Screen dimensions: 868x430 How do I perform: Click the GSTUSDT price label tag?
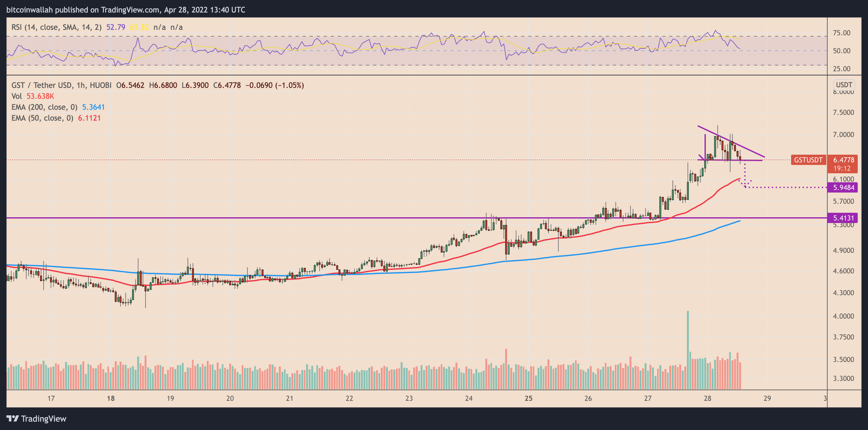(808, 160)
